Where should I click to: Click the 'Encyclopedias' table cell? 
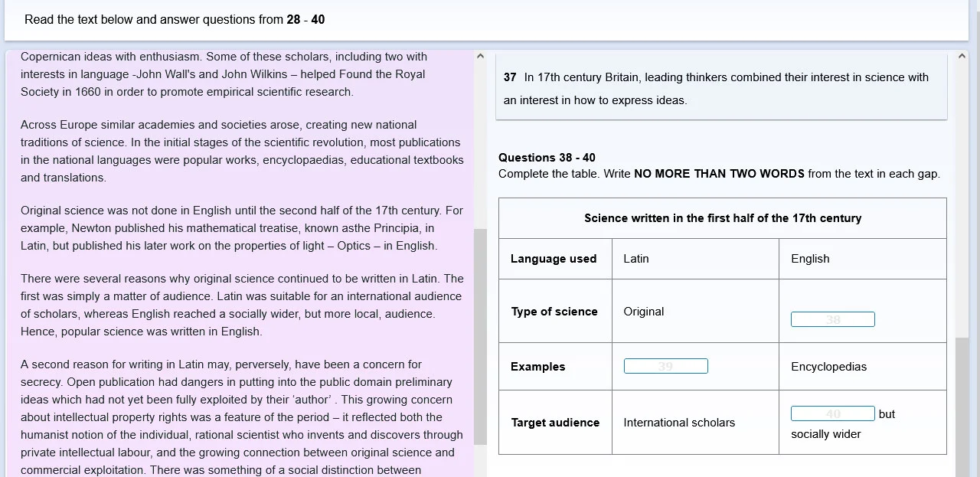(x=829, y=367)
